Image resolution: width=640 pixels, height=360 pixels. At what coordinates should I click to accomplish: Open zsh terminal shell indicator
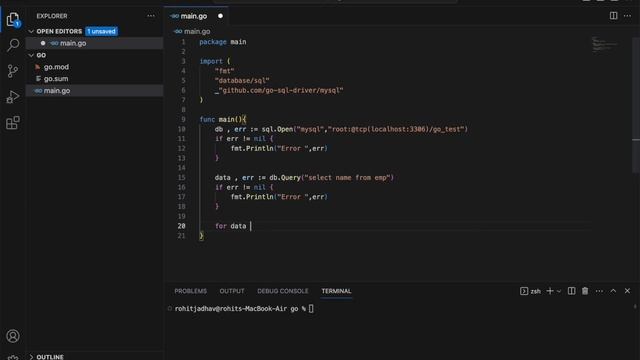pos(530,291)
